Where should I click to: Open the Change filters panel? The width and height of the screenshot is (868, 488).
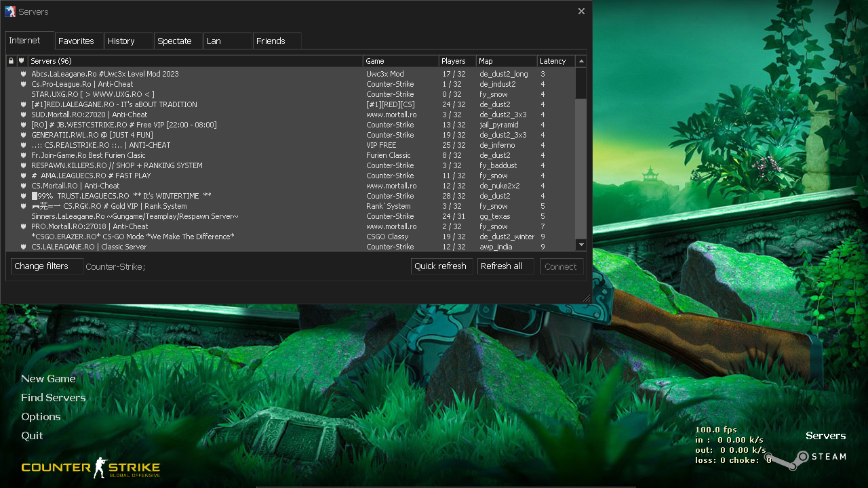coord(42,266)
